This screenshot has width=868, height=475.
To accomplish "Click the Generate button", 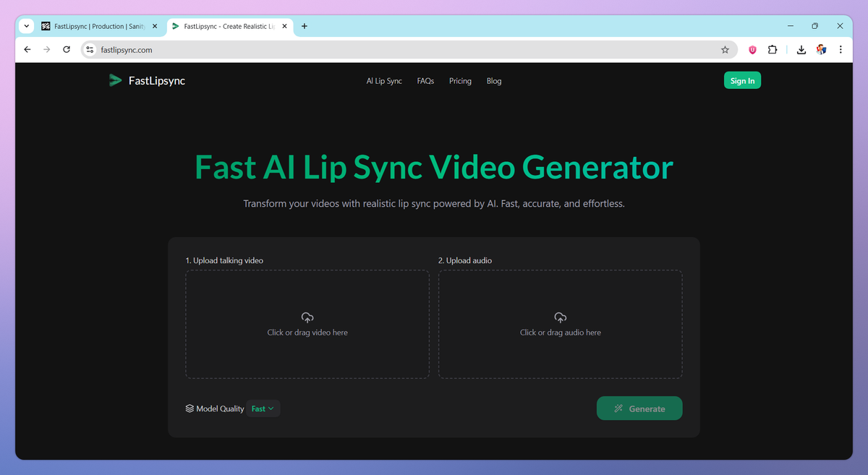I will click(639, 408).
